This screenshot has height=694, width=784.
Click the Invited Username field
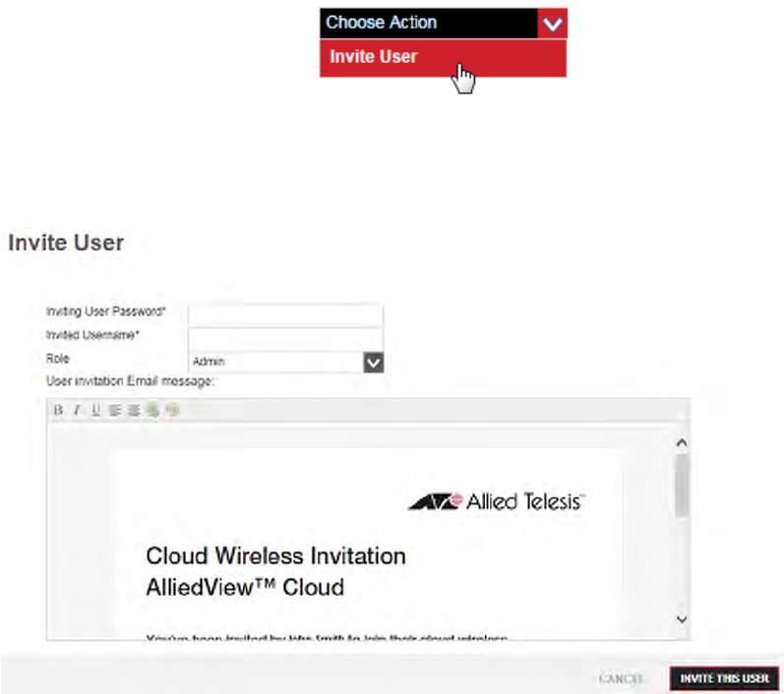point(285,337)
